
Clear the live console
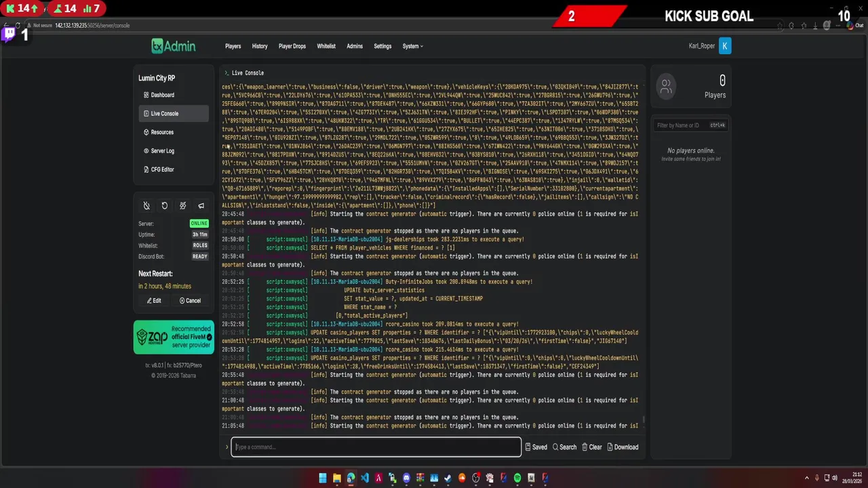pyautogui.click(x=591, y=447)
